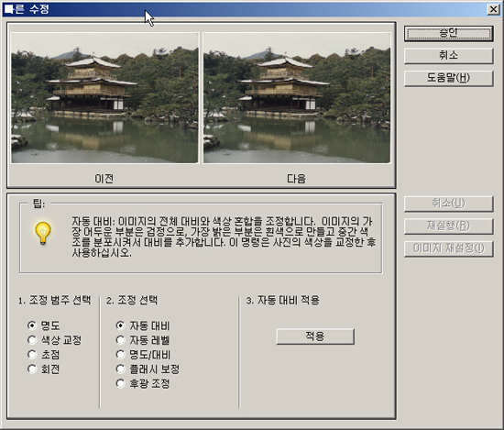Click the '3. 자동 대비 적용' heading

[x=282, y=301]
